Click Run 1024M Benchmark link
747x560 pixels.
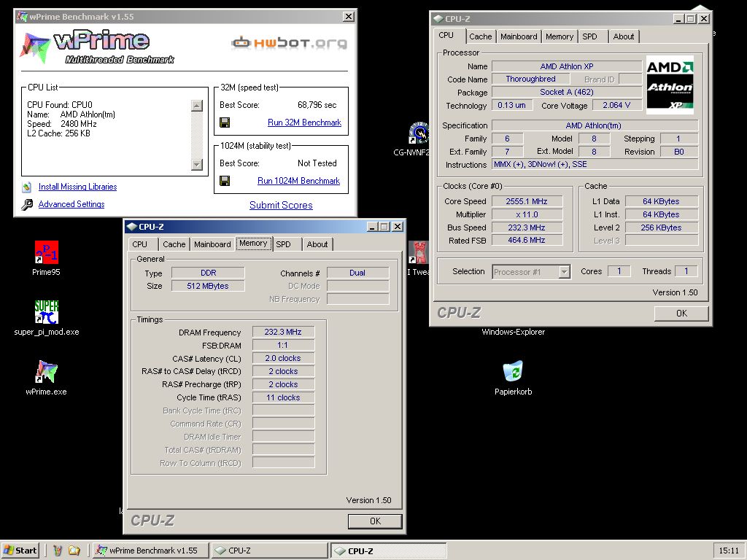pos(298,181)
